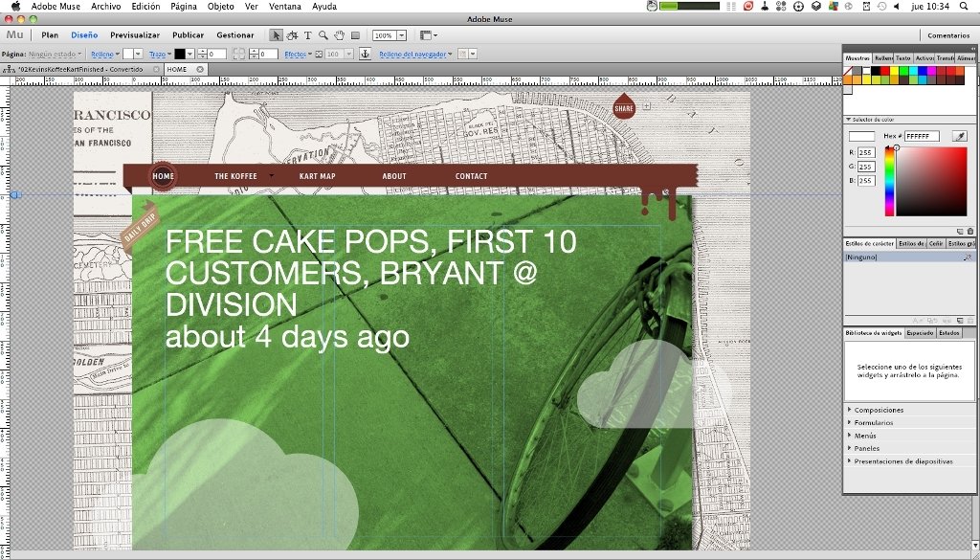Select the Zoom magnifier tool

pos(323,35)
